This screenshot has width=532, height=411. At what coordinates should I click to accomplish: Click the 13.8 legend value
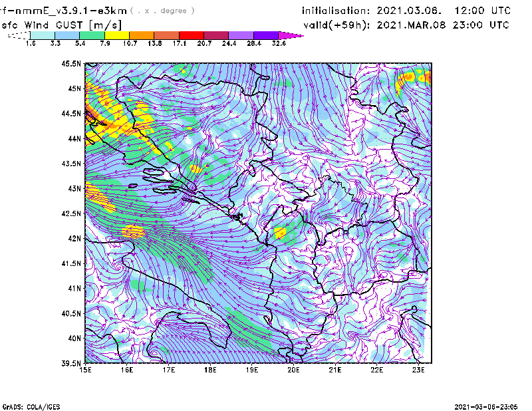(x=155, y=43)
